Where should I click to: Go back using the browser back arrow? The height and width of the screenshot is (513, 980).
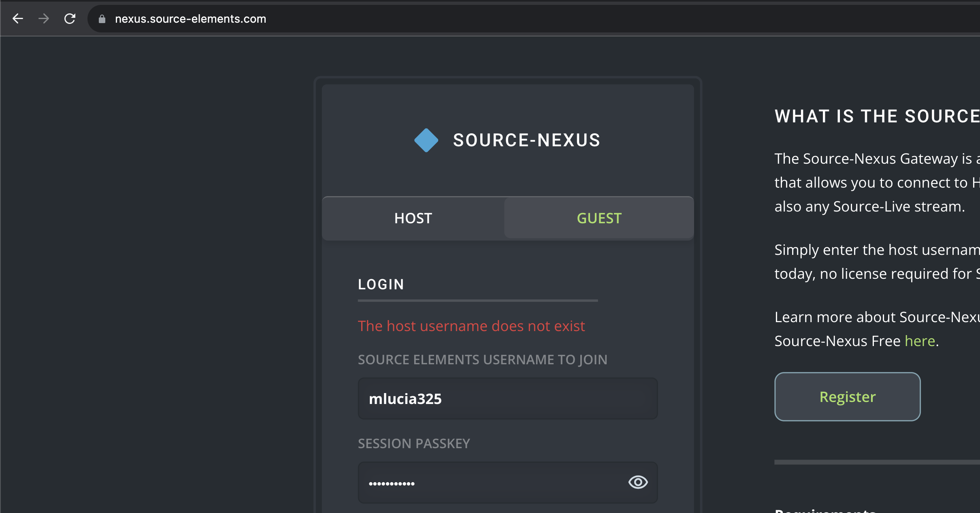coord(18,19)
